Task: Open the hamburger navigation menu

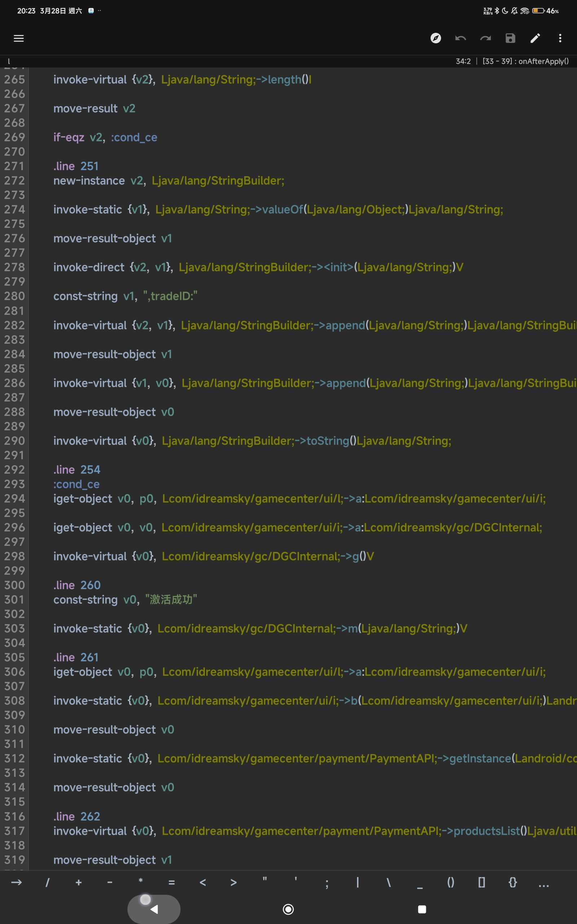Action: (19, 38)
